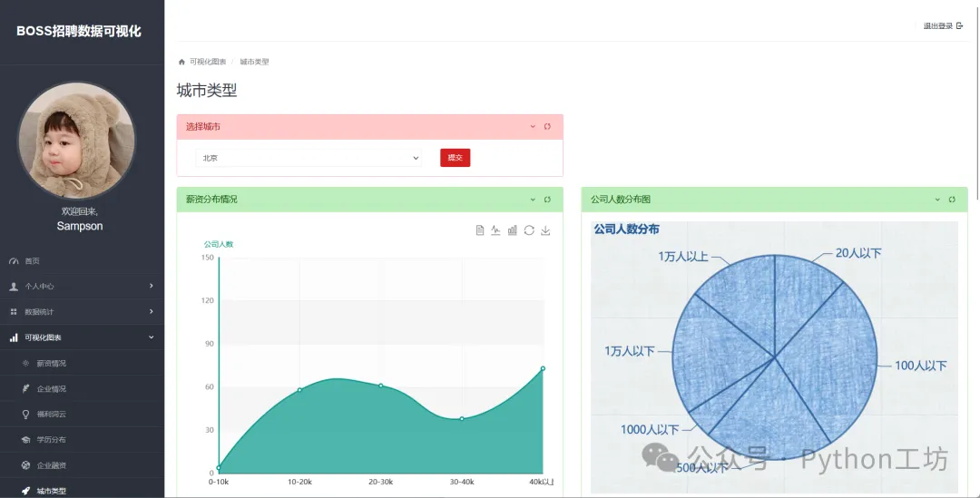Click the gear icon beside 薪资情况
Viewport: 980px width, 498px height.
25,363
